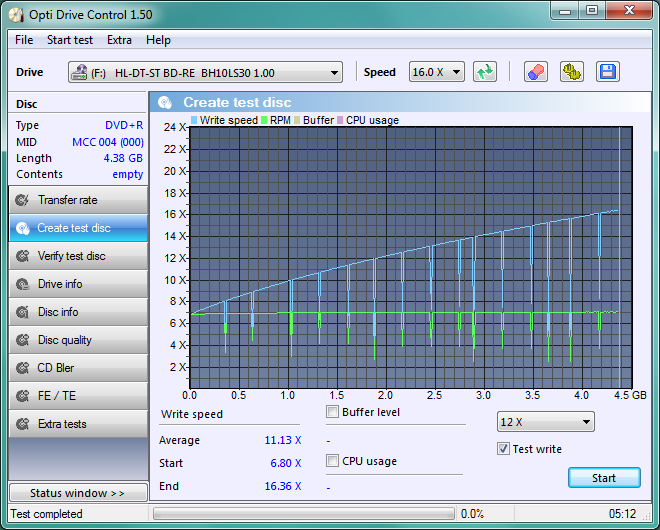Image resolution: width=660 pixels, height=530 pixels.
Task: Select the Transfer rate tab
Action: pyautogui.click(x=78, y=200)
